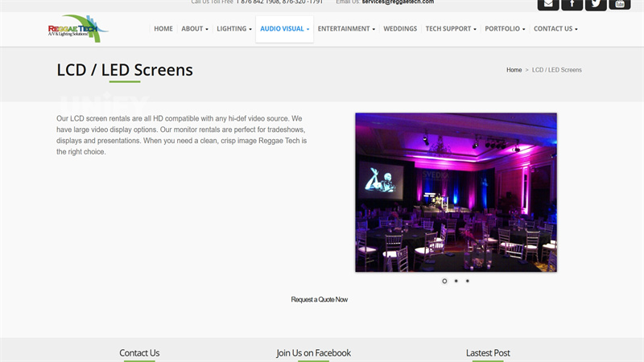
Task: Click the Join Us on Facebook heading
Action: 313,353
